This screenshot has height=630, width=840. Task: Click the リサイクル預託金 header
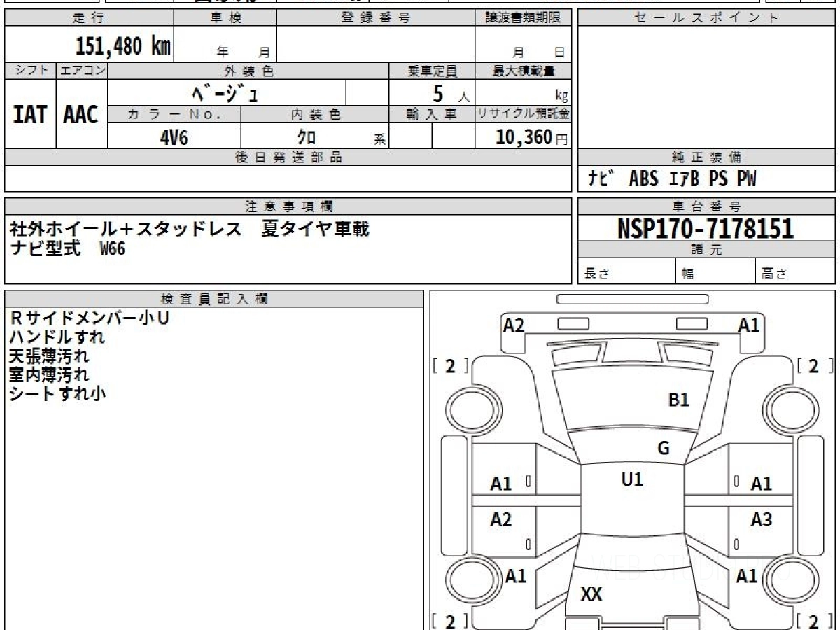[x=523, y=114]
